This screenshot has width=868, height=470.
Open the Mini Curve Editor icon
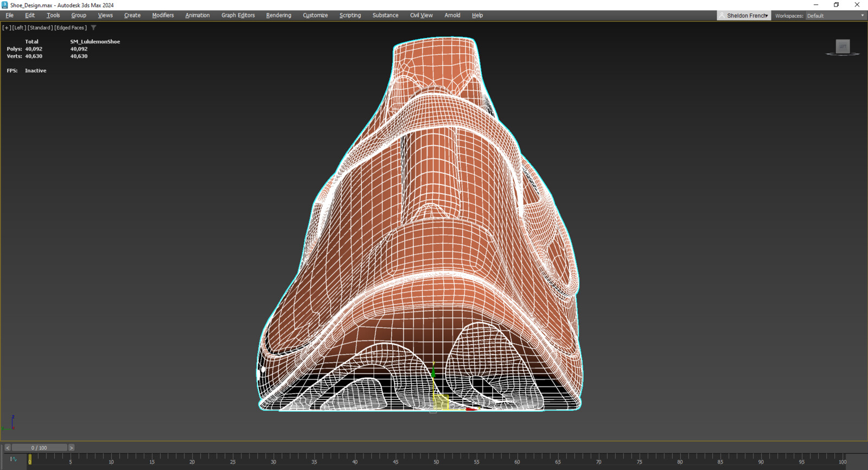pos(14,460)
